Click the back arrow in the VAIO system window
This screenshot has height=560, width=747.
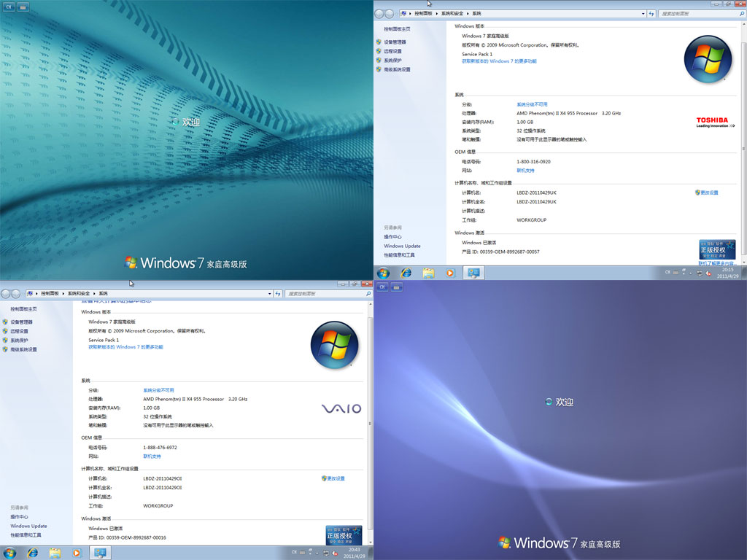click(x=6, y=293)
